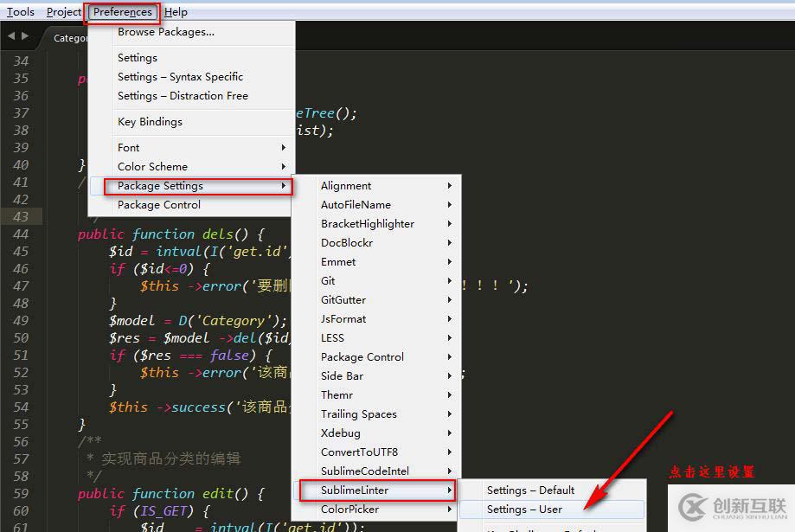
Task: Open Key Bindings entry
Action: 192,122
